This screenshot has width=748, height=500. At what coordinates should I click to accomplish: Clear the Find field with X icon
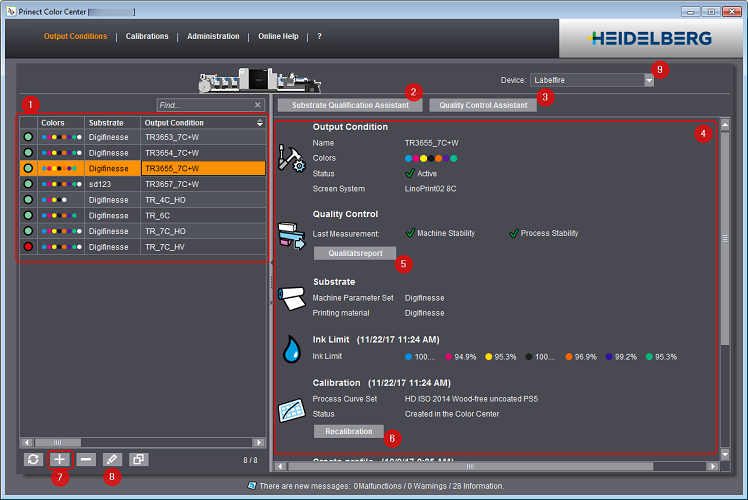click(x=258, y=104)
